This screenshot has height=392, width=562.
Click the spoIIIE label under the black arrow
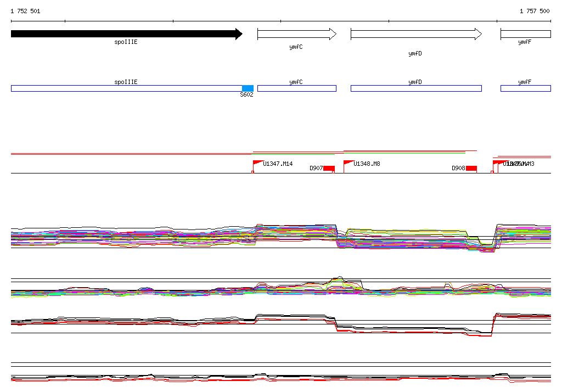(126, 42)
